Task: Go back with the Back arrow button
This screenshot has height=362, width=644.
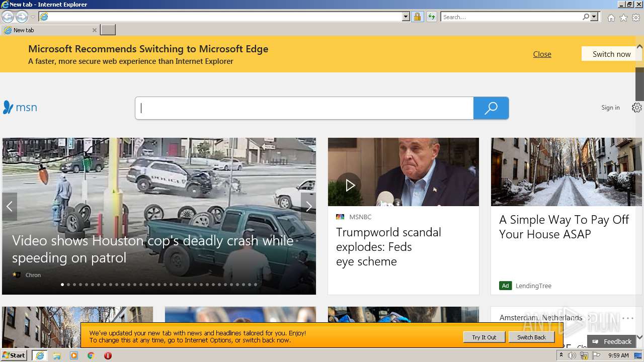Action: coord(8,17)
